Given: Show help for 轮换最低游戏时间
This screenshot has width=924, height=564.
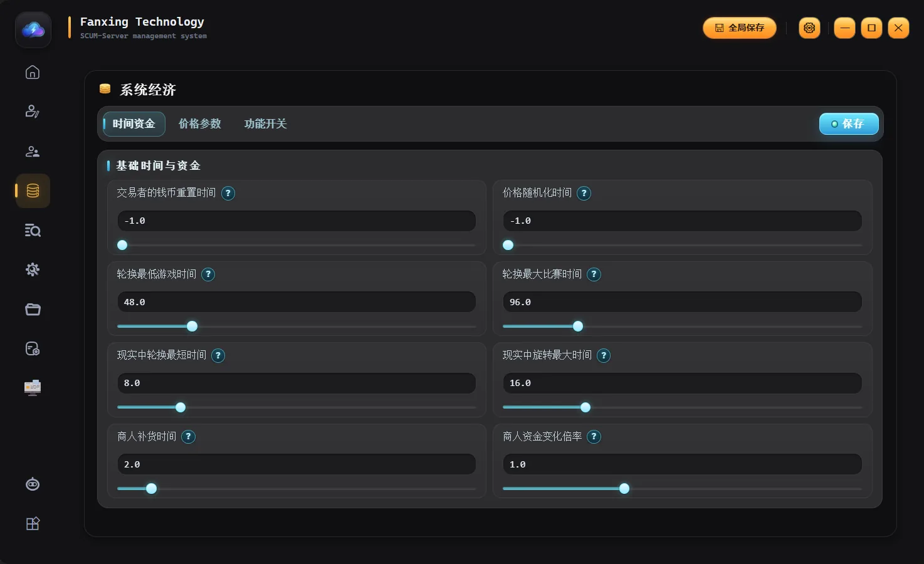Looking at the screenshot, I should coord(208,274).
